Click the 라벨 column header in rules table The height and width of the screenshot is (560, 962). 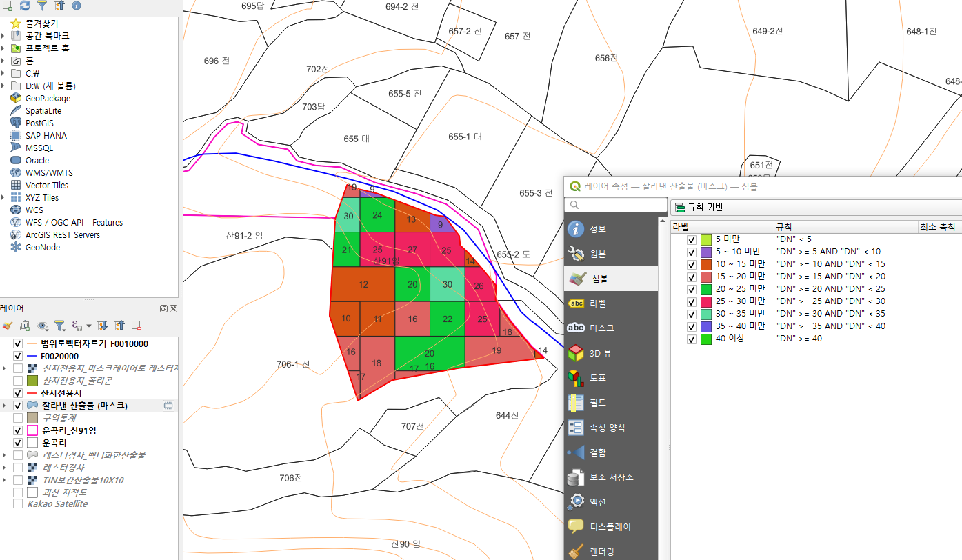tap(722, 226)
